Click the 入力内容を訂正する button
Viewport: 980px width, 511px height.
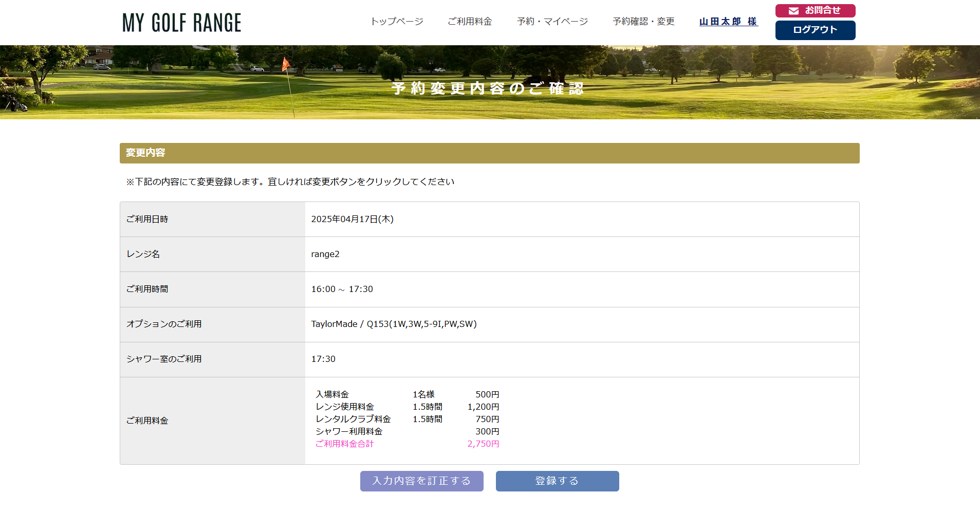click(421, 481)
